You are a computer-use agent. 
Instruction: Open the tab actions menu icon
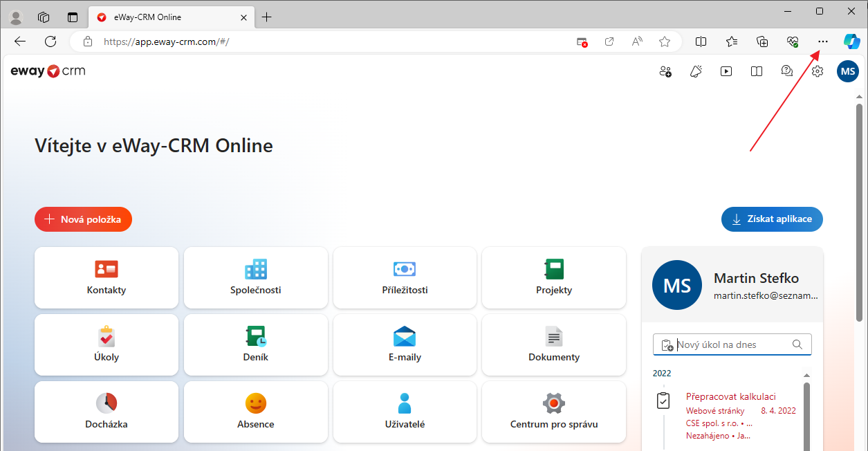pos(73,17)
